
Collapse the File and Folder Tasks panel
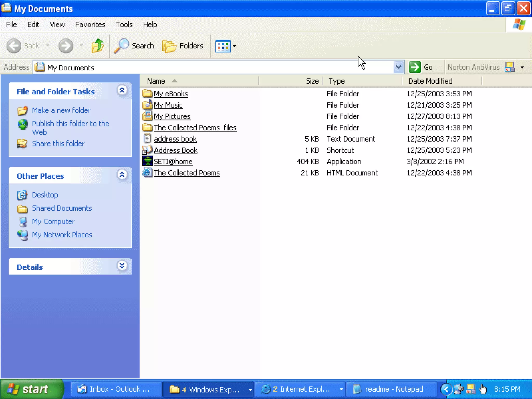point(122,90)
